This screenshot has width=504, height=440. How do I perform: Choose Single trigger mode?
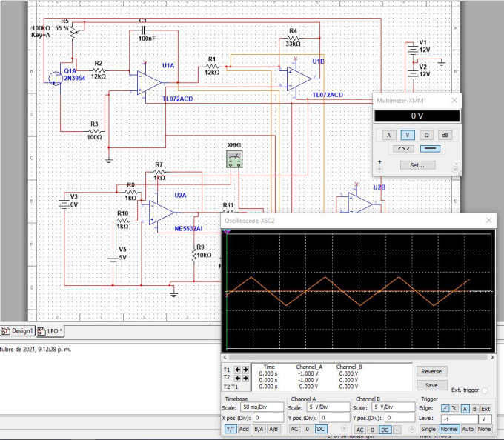click(428, 429)
